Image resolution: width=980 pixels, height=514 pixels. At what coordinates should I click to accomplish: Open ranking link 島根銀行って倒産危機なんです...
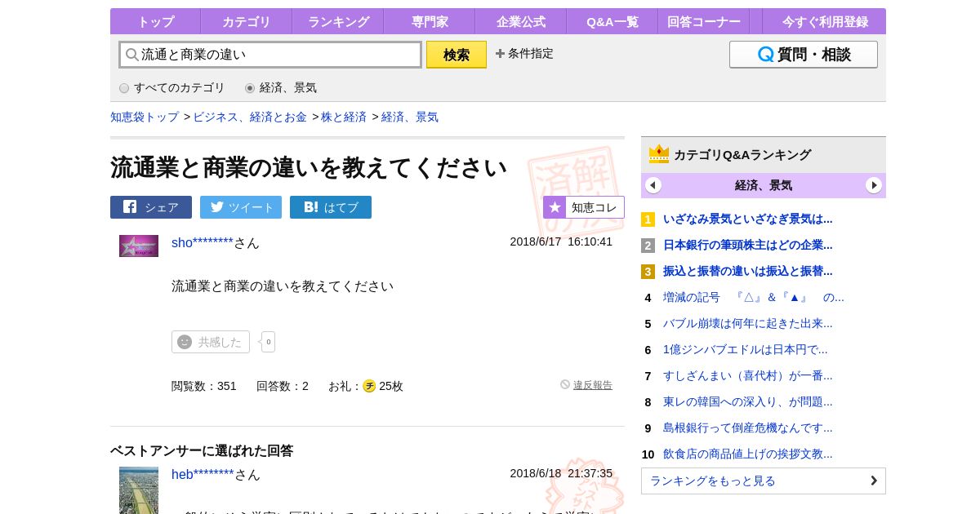tap(748, 428)
